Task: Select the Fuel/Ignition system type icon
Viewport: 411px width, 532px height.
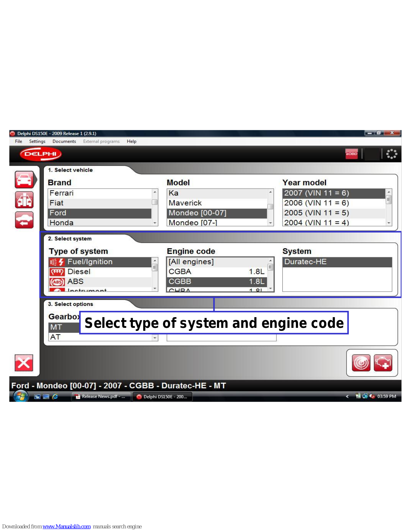Action: pyautogui.click(x=57, y=262)
